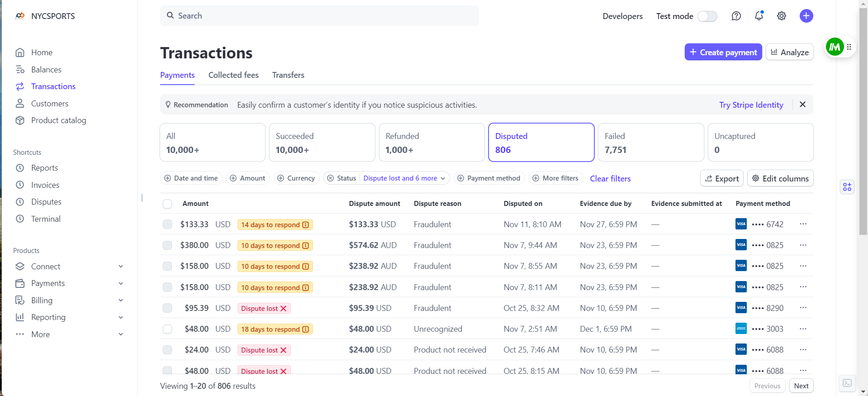Open row menu for $24.00 payment
Screen dimensions: 868x396
coord(803,349)
